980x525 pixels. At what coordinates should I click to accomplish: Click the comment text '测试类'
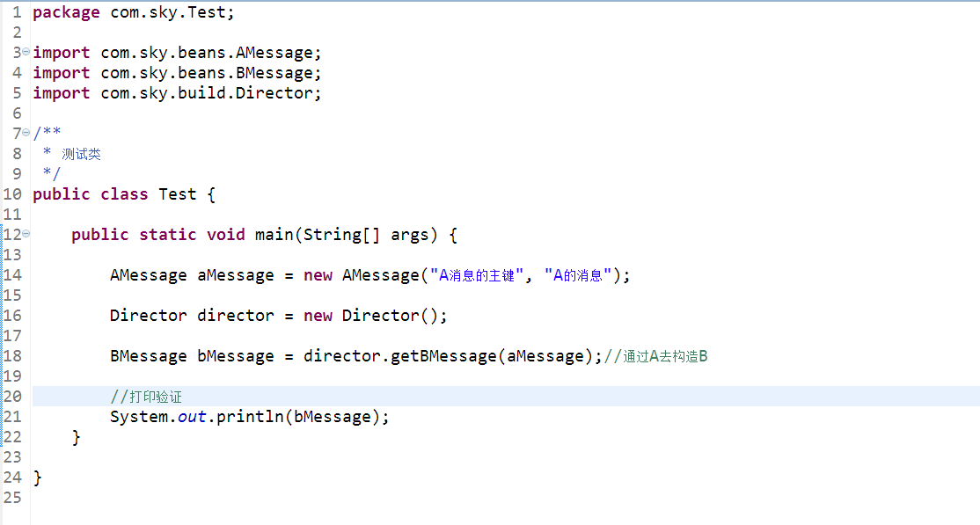tap(81, 154)
